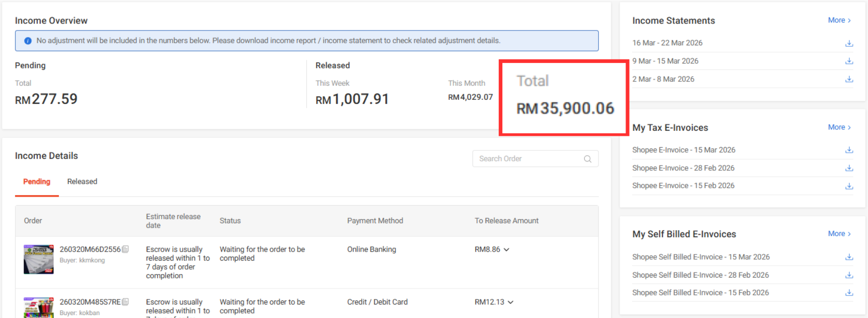The height and width of the screenshot is (318, 868).
Task: Click the Status column header
Action: point(230,221)
